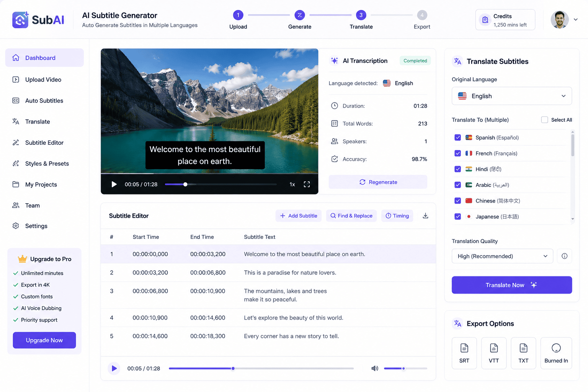Toggle the Select All checkbox

tap(544, 120)
